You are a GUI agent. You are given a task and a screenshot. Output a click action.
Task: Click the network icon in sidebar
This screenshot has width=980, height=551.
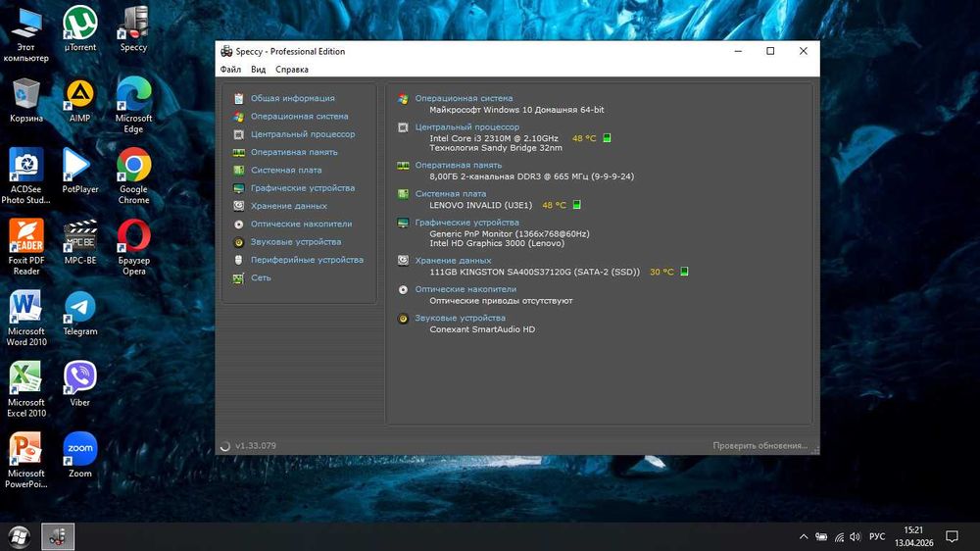(239, 278)
